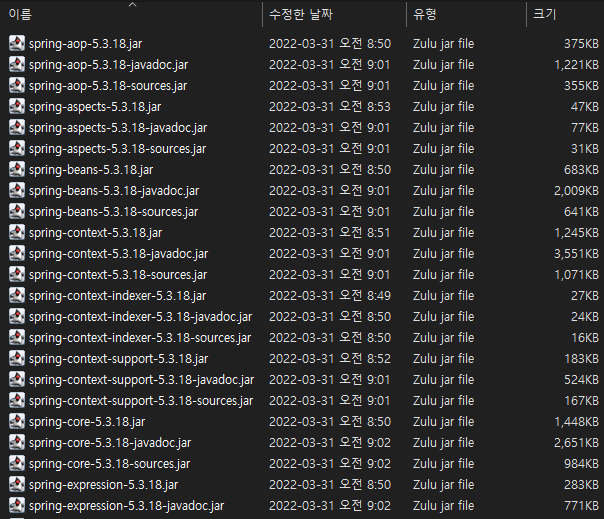
Task: Click the jar icon of spring-beans-5.3.18.jar
Action: coord(17,169)
